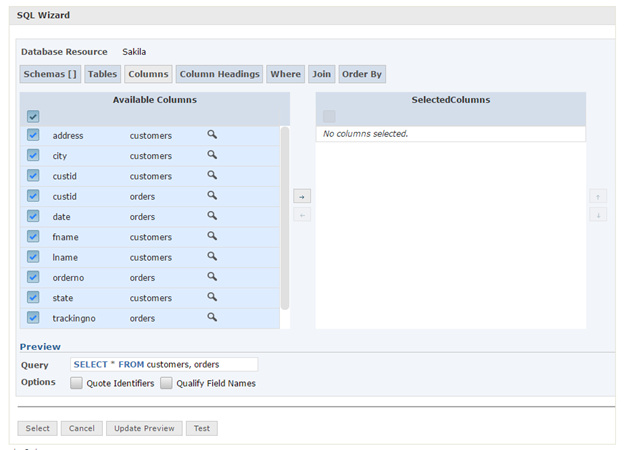Screen dimensions: 624x450
Task: Open the Join tab
Action: click(322, 74)
